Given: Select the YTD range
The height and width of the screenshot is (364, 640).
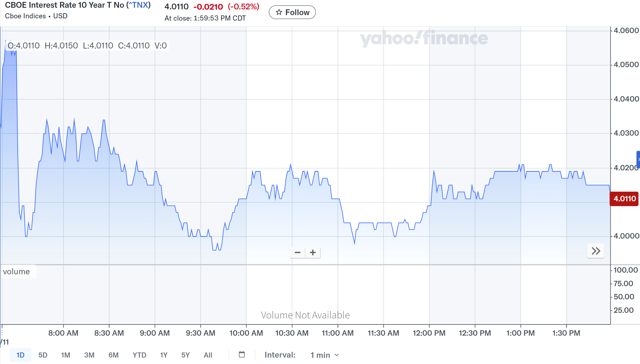Looking at the screenshot, I should tap(139, 355).
